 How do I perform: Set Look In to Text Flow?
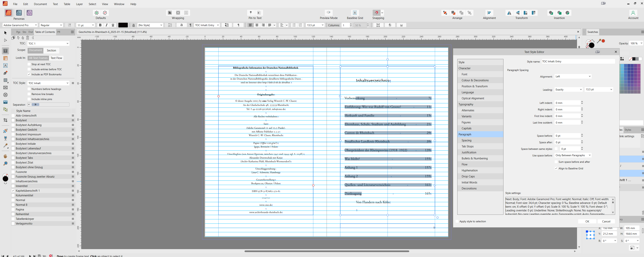pos(56,58)
